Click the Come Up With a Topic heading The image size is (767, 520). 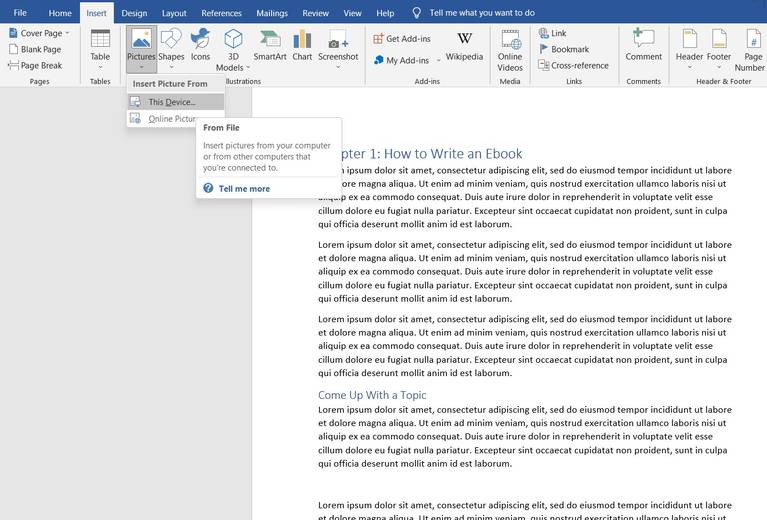(x=372, y=395)
